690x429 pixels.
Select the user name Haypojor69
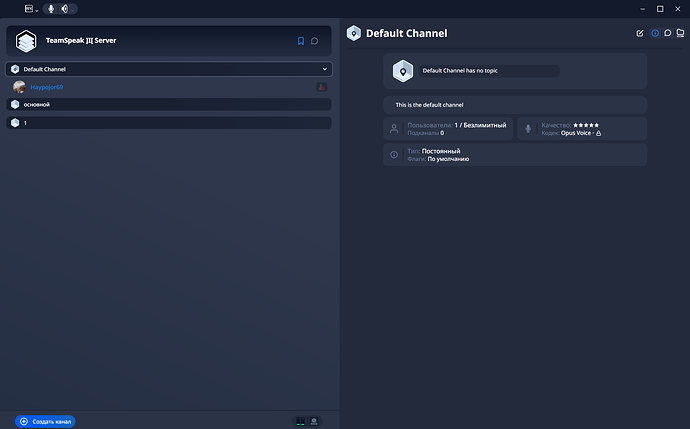pyautogui.click(x=47, y=87)
